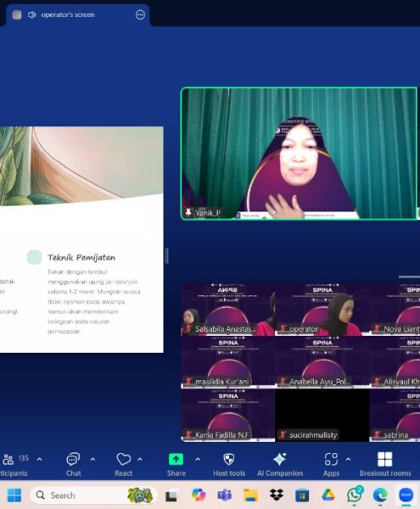Launch AI Companion
This screenshot has width=420, height=509.
coord(280,464)
